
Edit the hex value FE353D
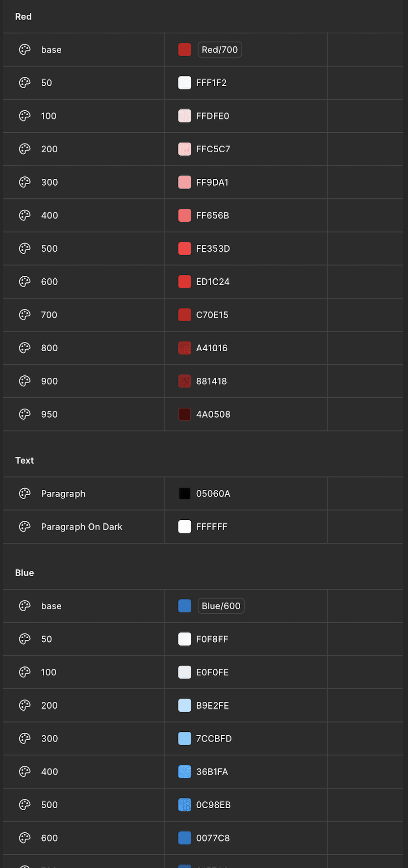pos(213,248)
